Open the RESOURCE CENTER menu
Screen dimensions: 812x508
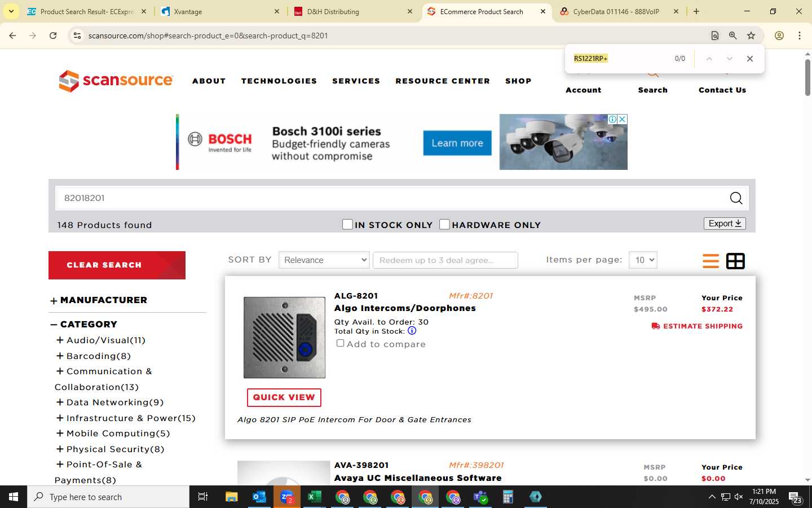point(443,81)
